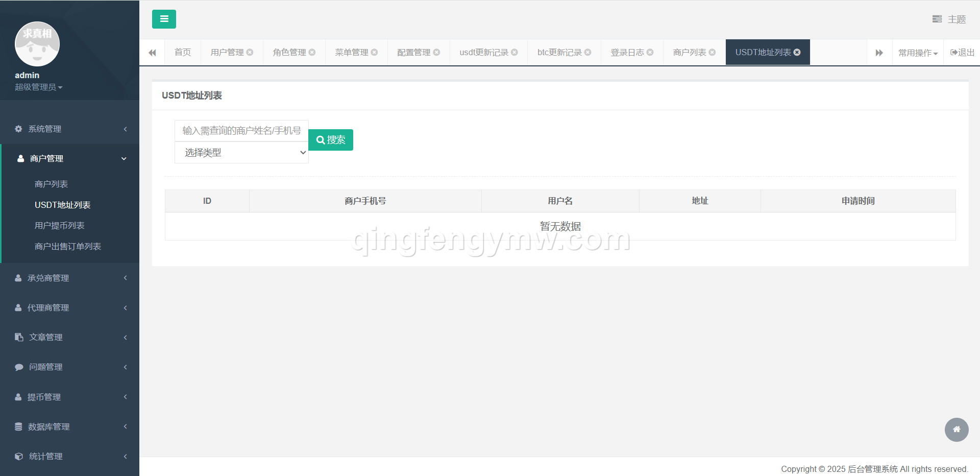Close the 角色管理 tab
980x476 pixels.
pos(312,52)
